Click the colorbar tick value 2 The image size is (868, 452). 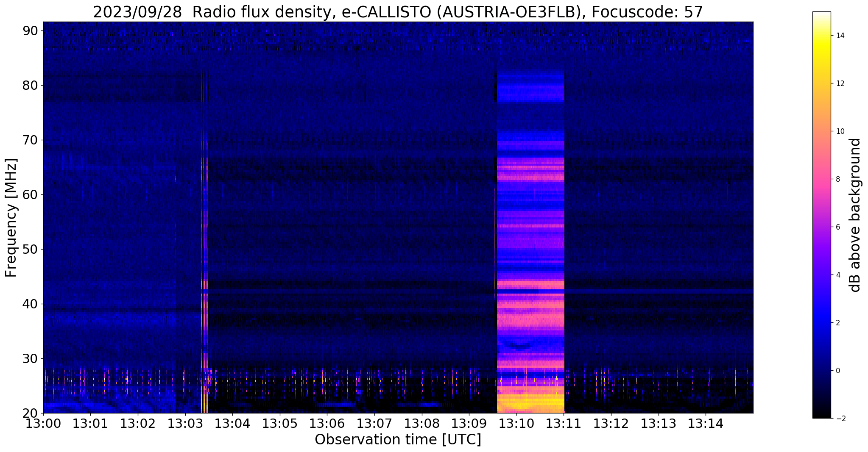(x=838, y=323)
